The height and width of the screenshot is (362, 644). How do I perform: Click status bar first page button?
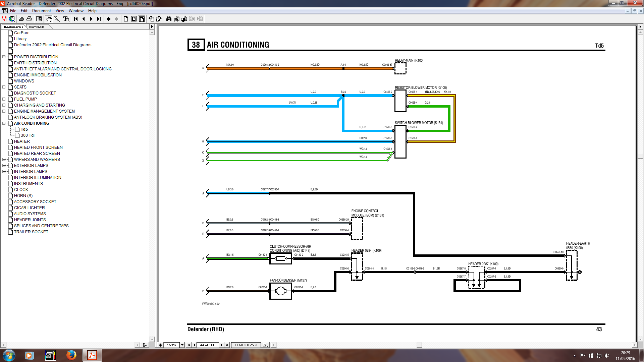(189, 345)
